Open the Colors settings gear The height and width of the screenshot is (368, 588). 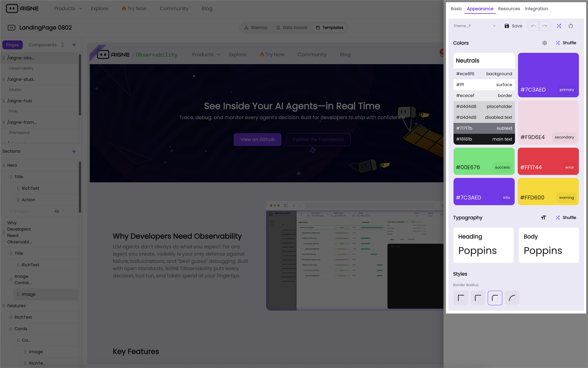[545, 43]
